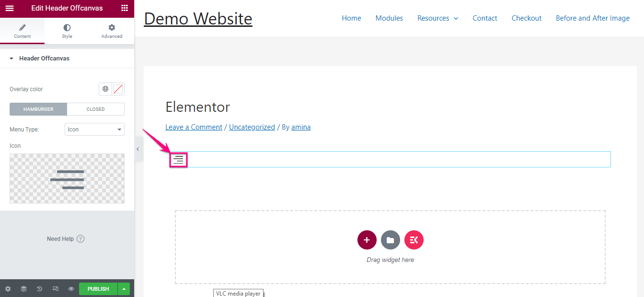644x297 pixels.
Task: Click the Demo Website site title
Action: tap(198, 18)
